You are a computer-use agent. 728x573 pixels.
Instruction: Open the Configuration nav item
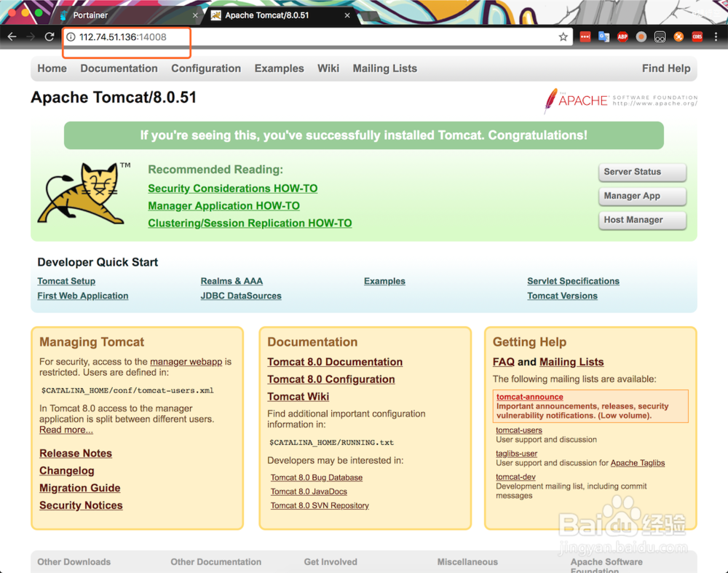(206, 68)
